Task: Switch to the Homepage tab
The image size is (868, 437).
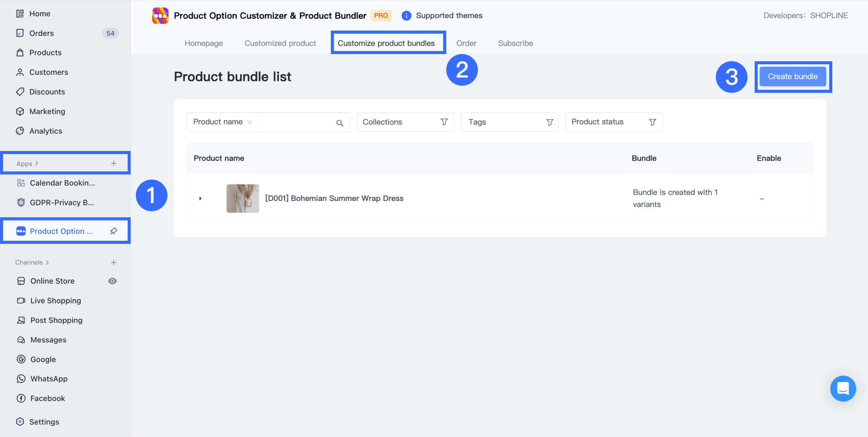Action: pyautogui.click(x=204, y=43)
